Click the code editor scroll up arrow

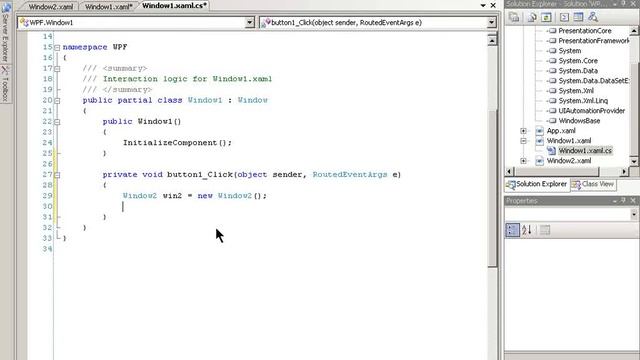[x=492, y=40]
